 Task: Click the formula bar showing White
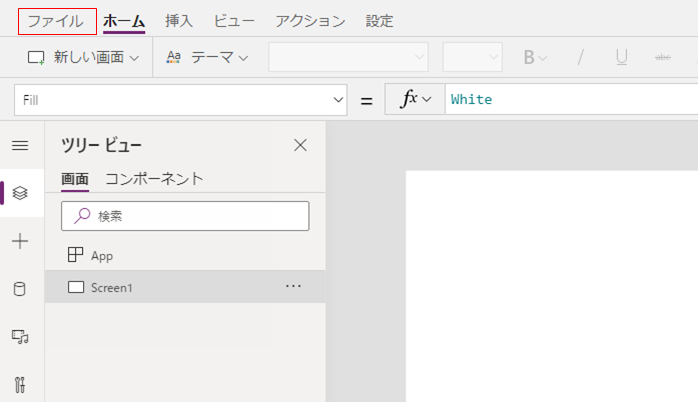(x=572, y=99)
